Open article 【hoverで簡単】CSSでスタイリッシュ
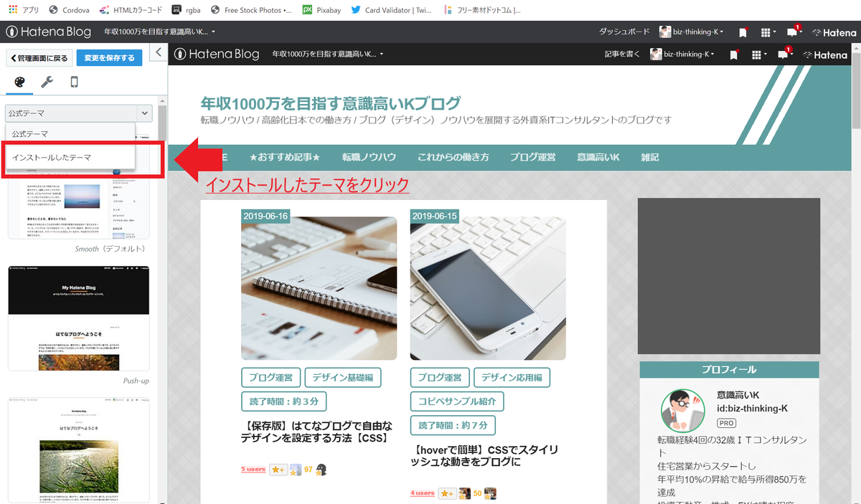 tap(484, 455)
